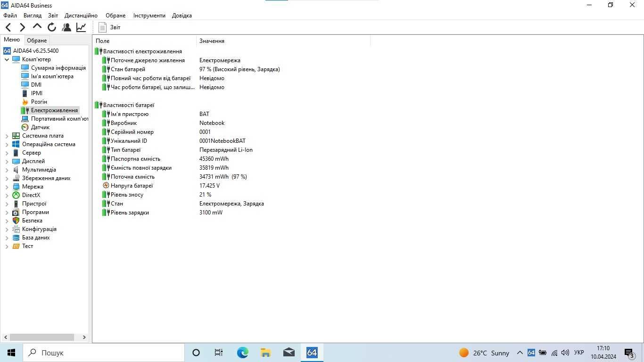
Task: Open File Explorer from the taskbar
Action: point(265,353)
